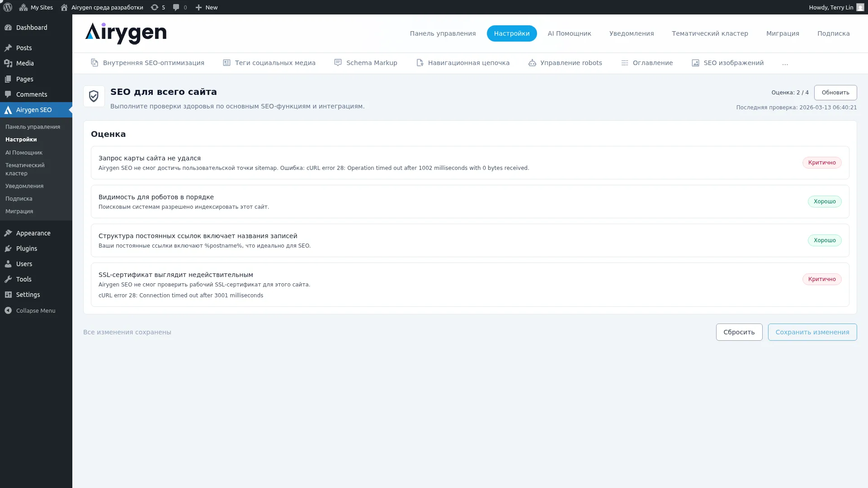The width and height of the screenshot is (868, 488).
Task: Click the Критично badge on the sitemap row
Action: coord(822,163)
